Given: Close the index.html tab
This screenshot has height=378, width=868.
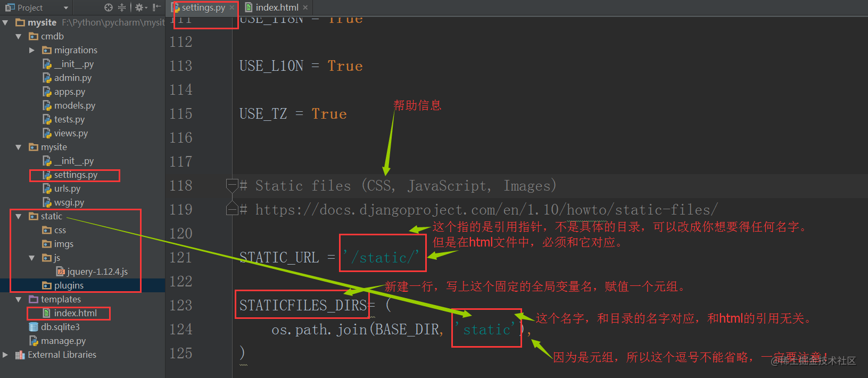Looking at the screenshot, I should [x=305, y=7].
